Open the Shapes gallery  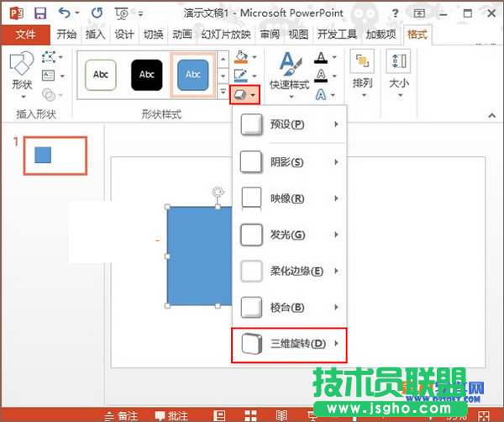coord(22,75)
